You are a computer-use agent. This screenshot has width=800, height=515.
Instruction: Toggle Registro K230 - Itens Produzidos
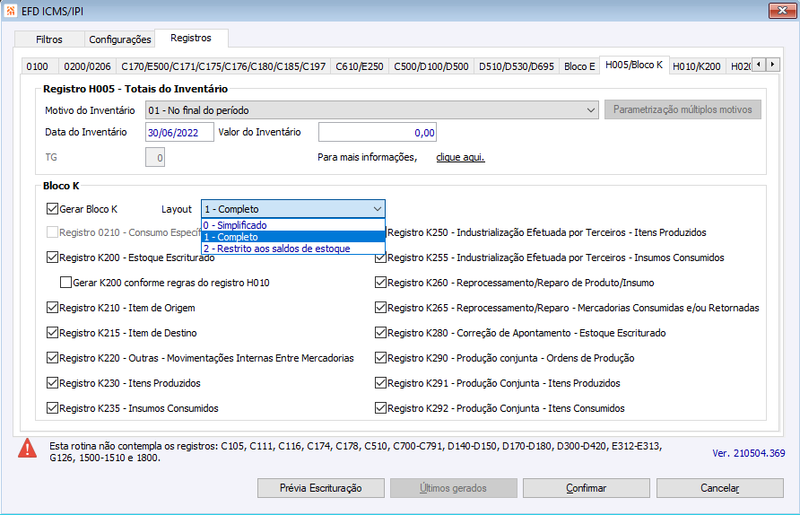pos(52,383)
